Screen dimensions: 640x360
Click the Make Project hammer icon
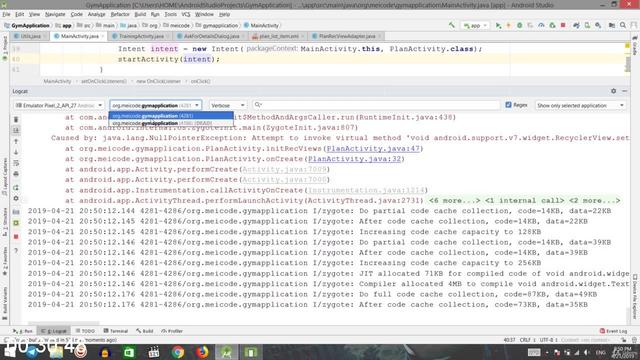(451, 25)
